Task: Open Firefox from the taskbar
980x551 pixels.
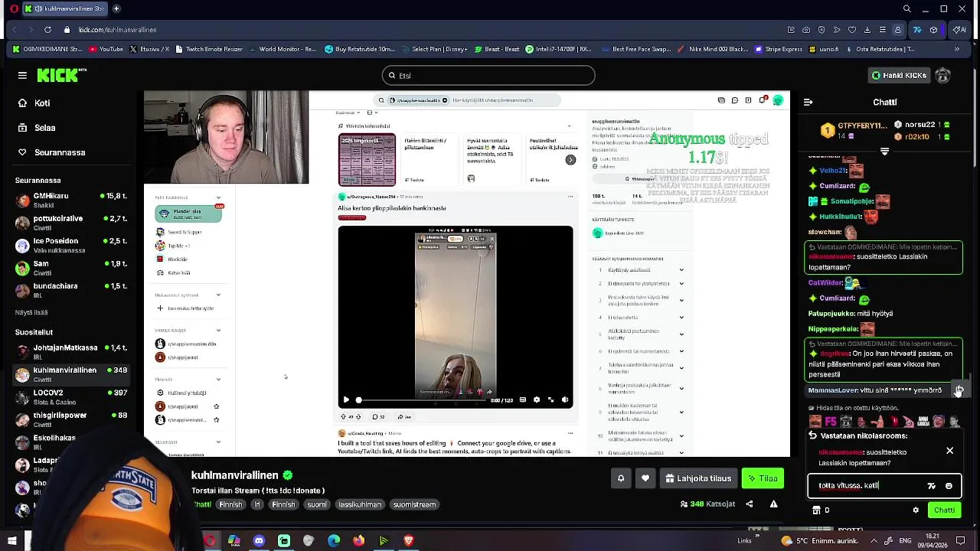Action: pos(358,541)
